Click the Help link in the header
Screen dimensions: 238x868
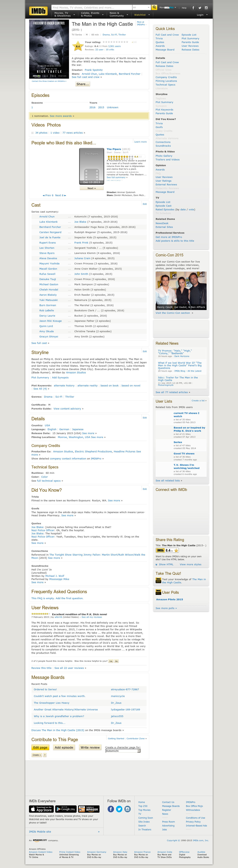click(184, 8)
